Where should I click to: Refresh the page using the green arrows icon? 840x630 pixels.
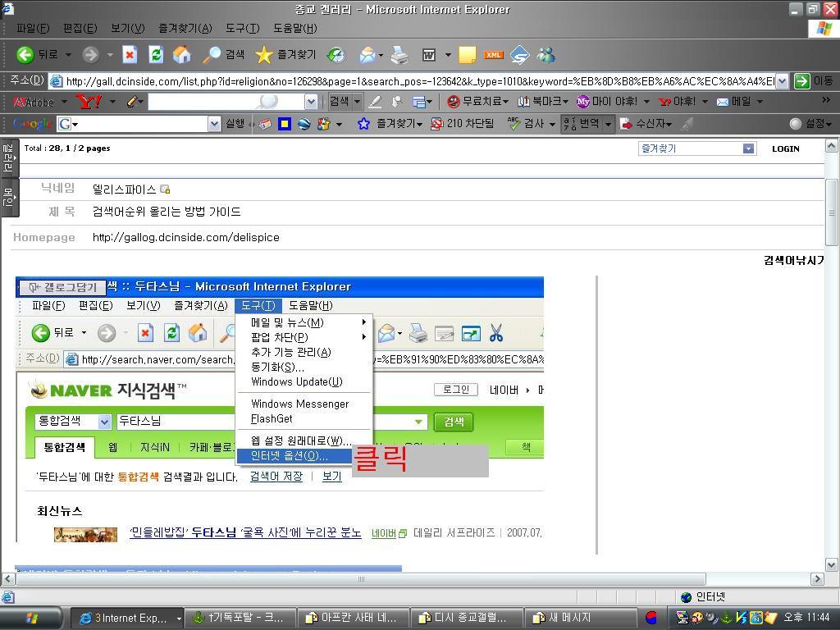click(156, 54)
